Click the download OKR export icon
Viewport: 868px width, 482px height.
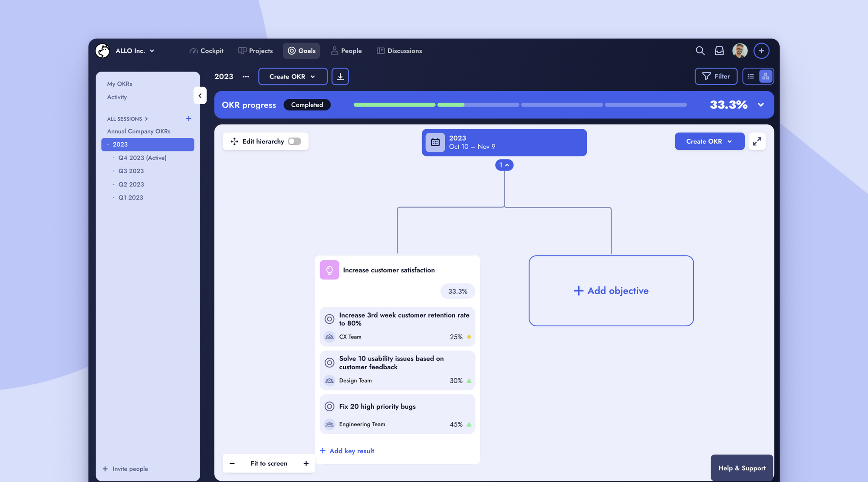tap(340, 76)
